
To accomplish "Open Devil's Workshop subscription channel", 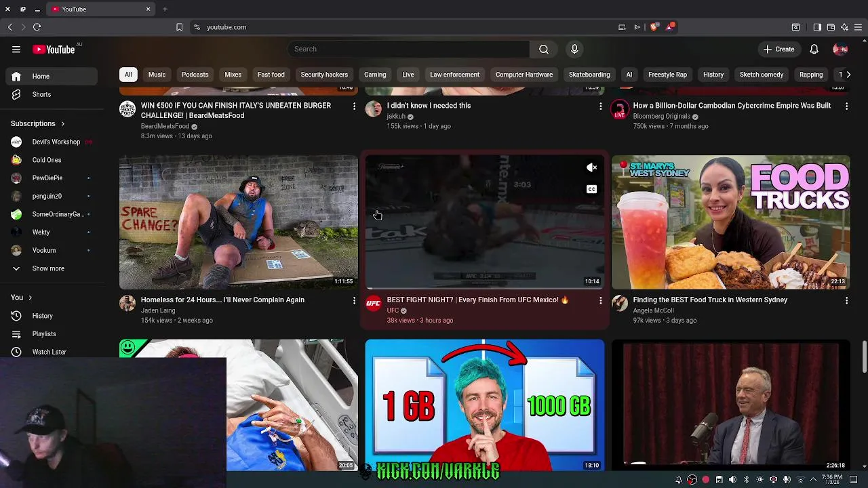I will pyautogui.click(x=52, y=142).
